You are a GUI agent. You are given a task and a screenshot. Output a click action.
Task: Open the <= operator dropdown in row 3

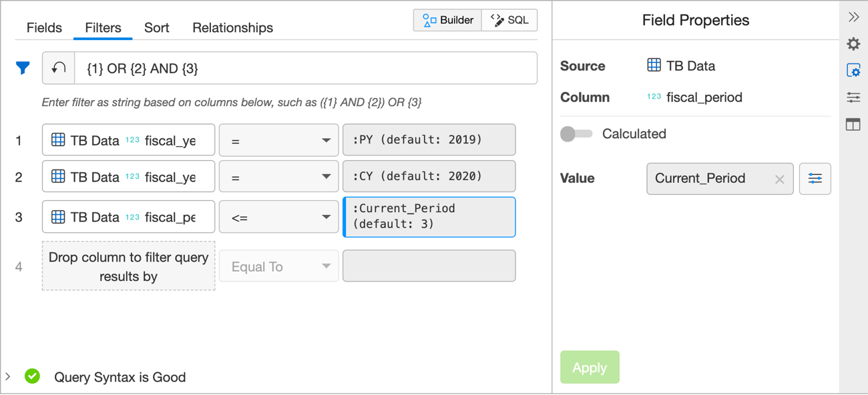coord(279,217)
